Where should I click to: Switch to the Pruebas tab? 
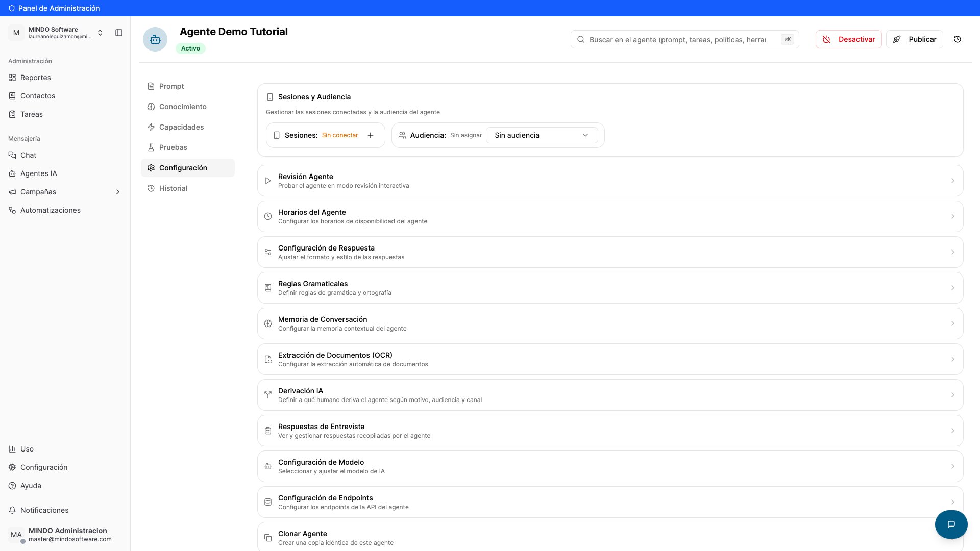click(x=188, y=147)
